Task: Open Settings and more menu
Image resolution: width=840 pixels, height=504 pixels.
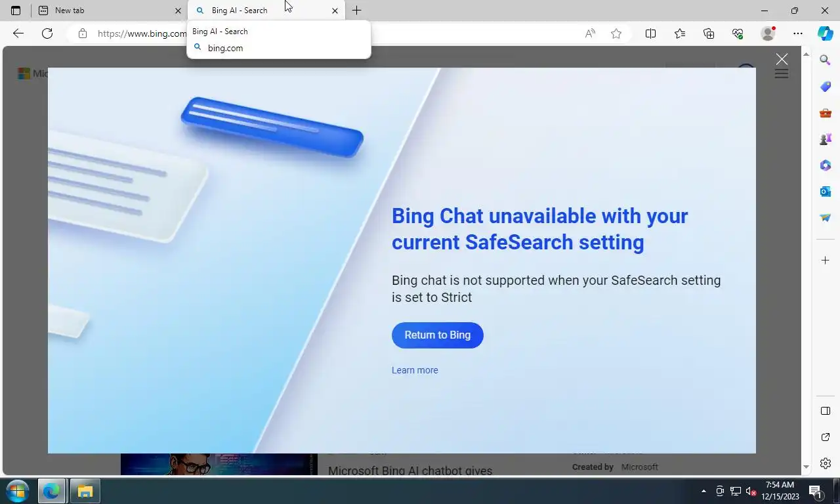Action: [797, 33]
